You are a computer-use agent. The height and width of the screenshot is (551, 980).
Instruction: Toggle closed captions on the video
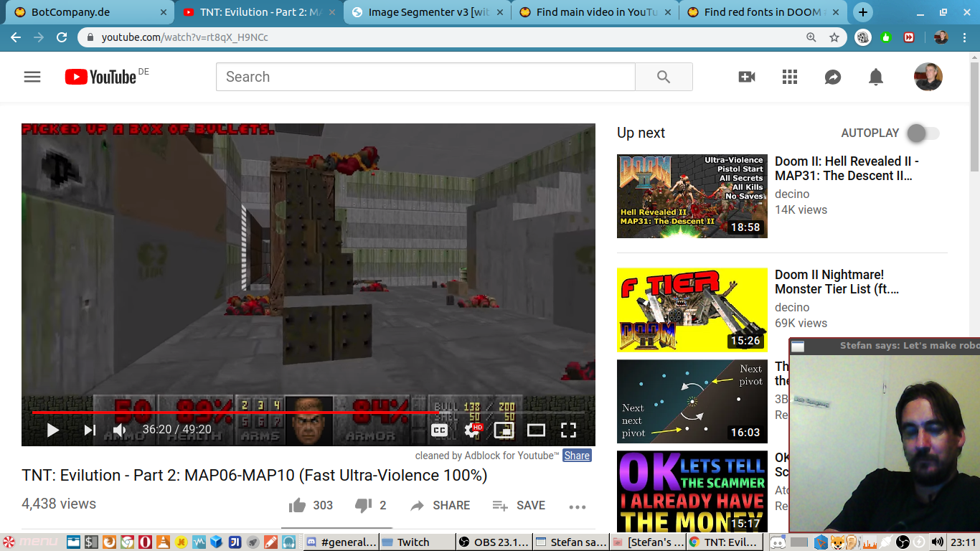click(x=439, y=430)
